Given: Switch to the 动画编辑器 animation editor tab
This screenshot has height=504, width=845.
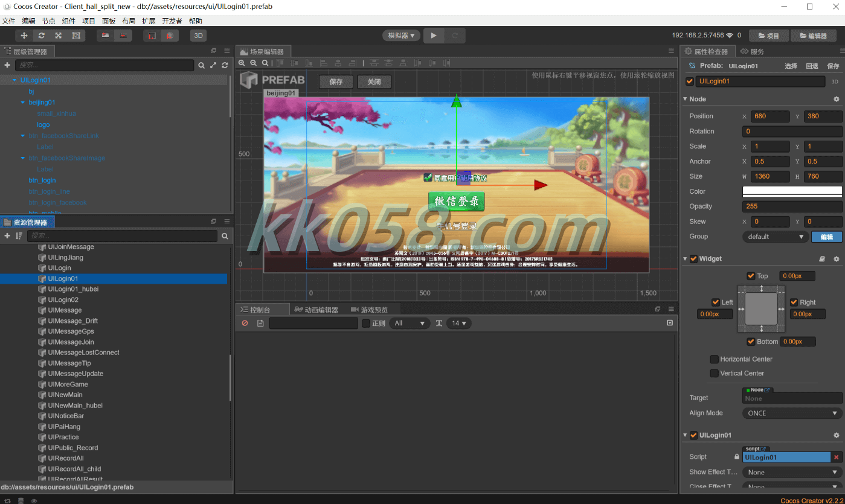Looking at the screenshot, I should (316, 310).
